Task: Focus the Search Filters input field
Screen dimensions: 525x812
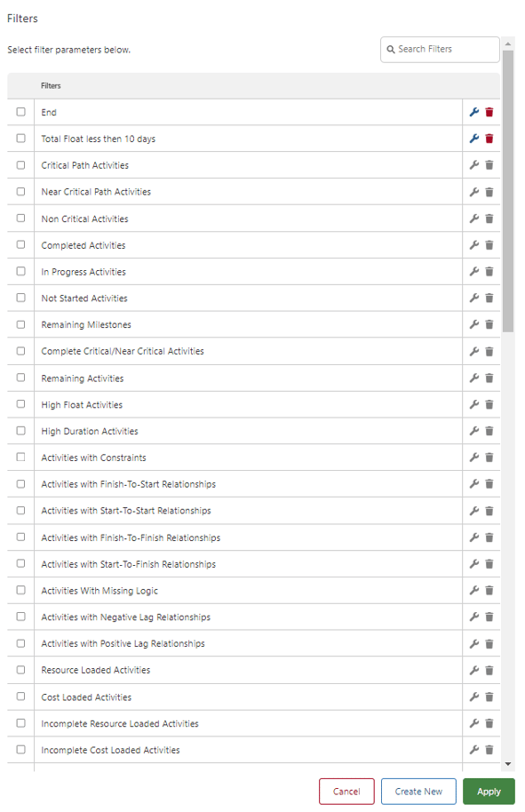Action: pyautogui.click(x=440, y=49)
